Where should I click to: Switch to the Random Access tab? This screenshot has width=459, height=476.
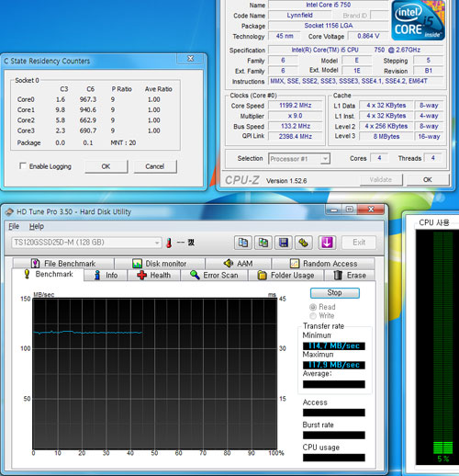323,264
